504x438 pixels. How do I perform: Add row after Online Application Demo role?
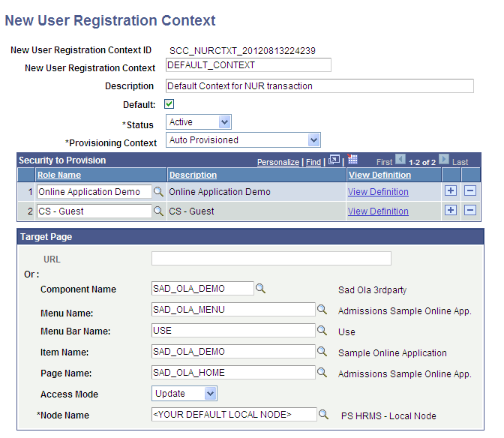point(451,191)
